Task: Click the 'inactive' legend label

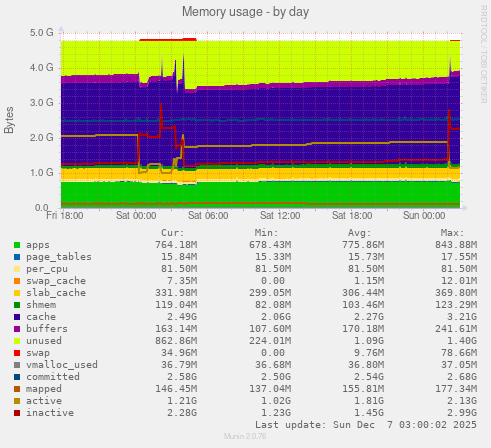Action: 50,413
